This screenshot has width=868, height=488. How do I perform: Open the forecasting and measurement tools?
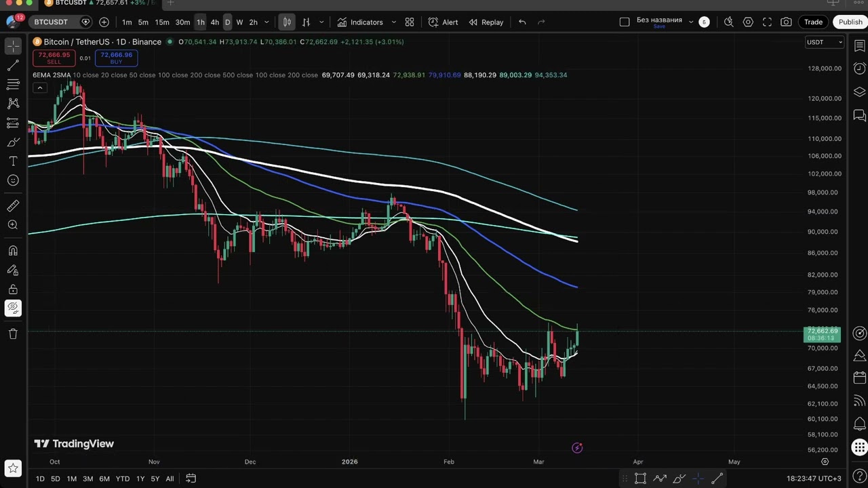[13, 123]
